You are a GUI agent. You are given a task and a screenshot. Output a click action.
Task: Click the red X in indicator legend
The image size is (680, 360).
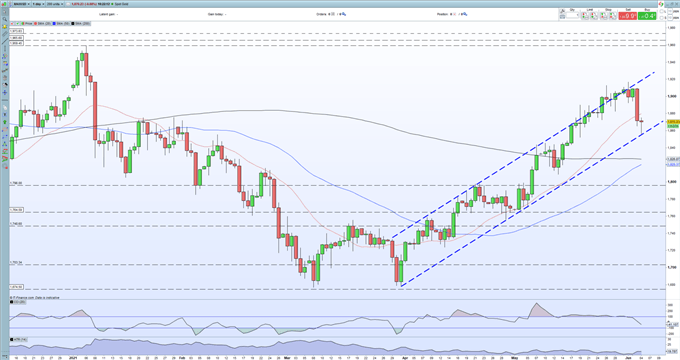(12, 23)
